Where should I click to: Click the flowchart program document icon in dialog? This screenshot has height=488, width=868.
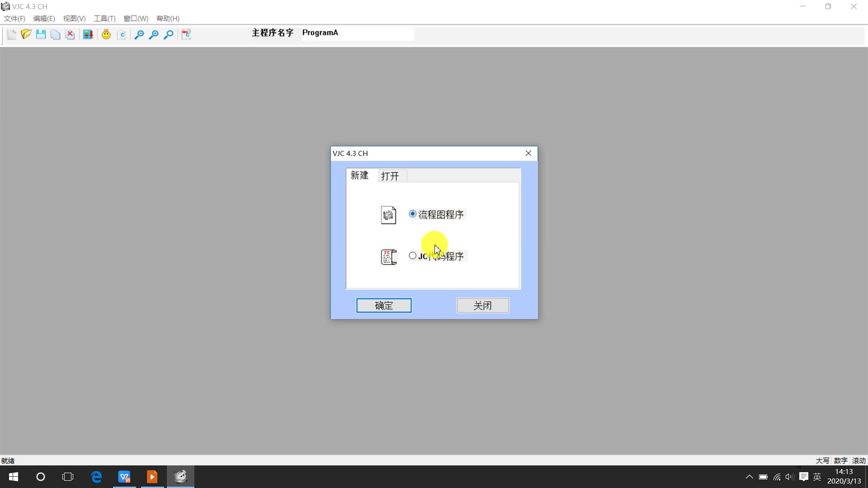[x=388, y=215]
